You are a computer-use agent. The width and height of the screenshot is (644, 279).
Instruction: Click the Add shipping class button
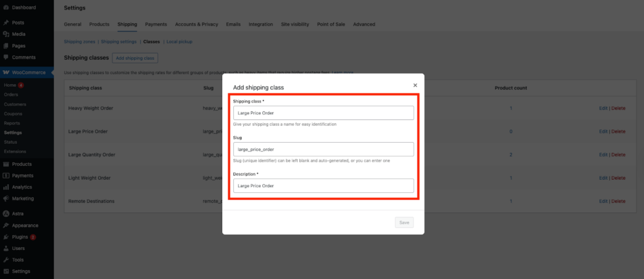(x=135, y=58)
